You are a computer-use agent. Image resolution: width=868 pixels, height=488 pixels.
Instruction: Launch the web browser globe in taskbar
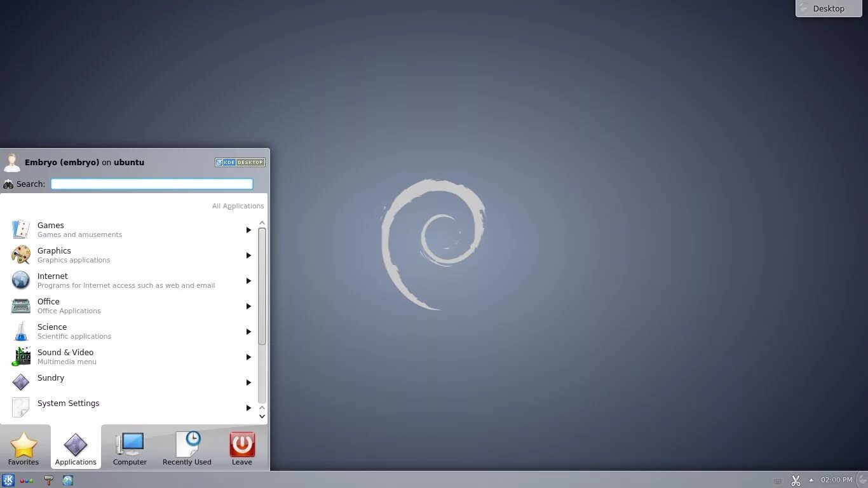pyautogui.click(x=68, y=480)
